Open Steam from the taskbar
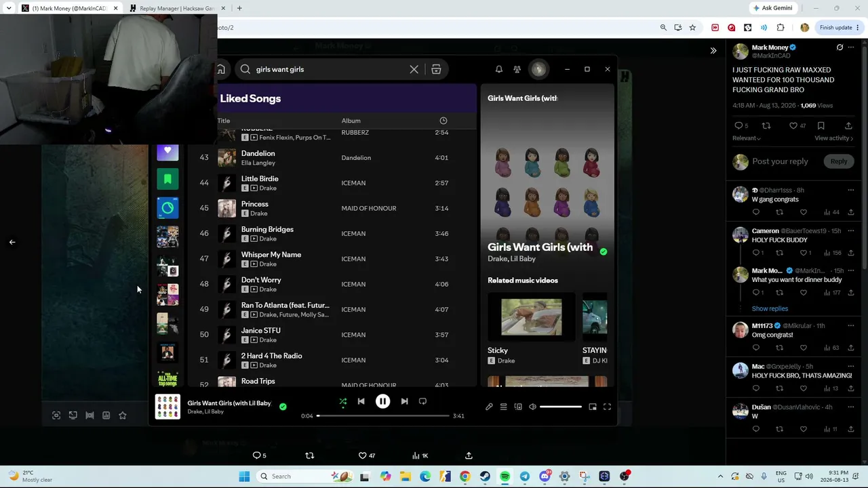 click(x=485, y=476)
